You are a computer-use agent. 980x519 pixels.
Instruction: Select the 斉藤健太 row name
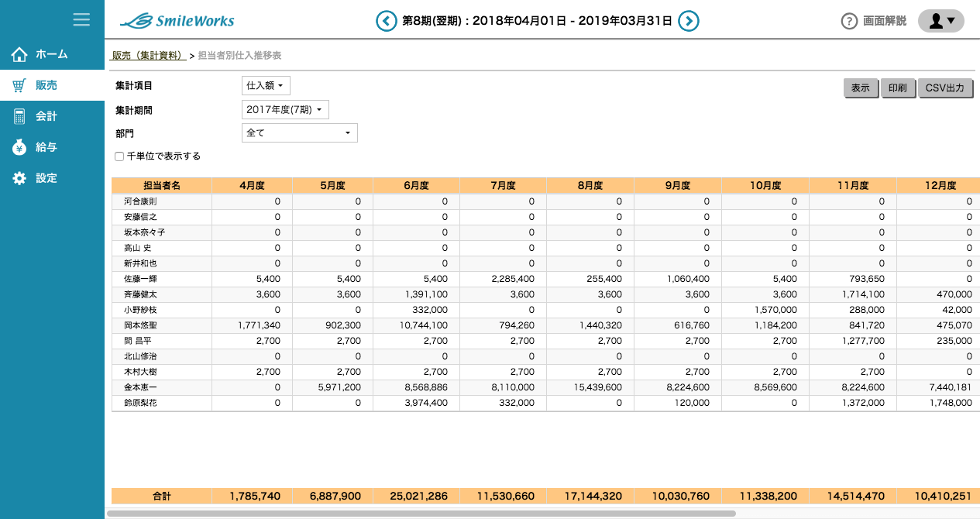pyautogui.click(x=140, y=294)
